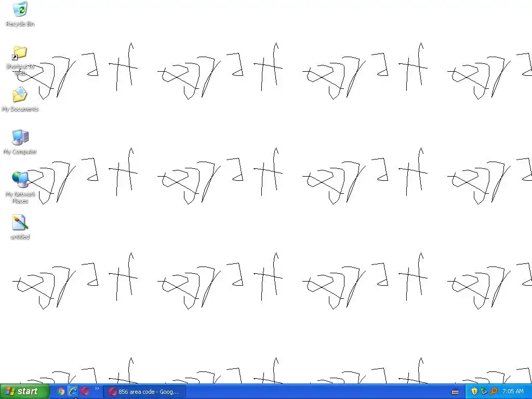Open the Windows Start menu
This screenshot has width=532, height=399.
click(24, 392)
